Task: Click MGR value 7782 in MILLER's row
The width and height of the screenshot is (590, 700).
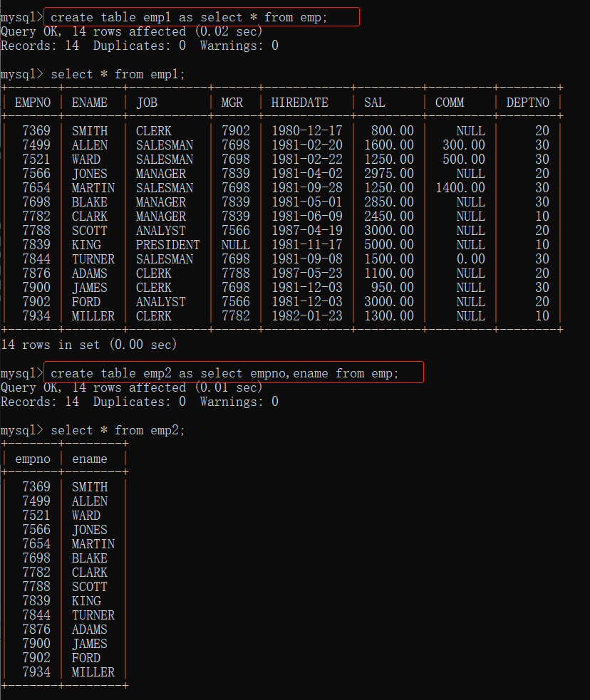Action: tap(236, 316)
